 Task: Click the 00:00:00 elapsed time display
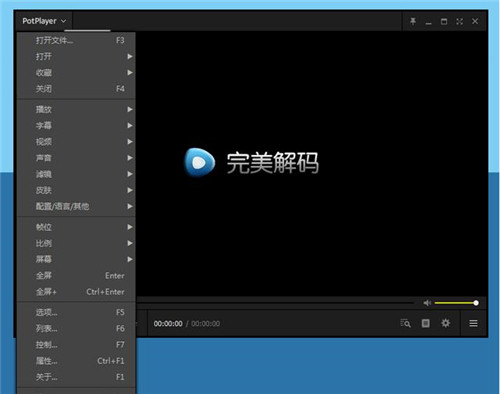(168, 324)
